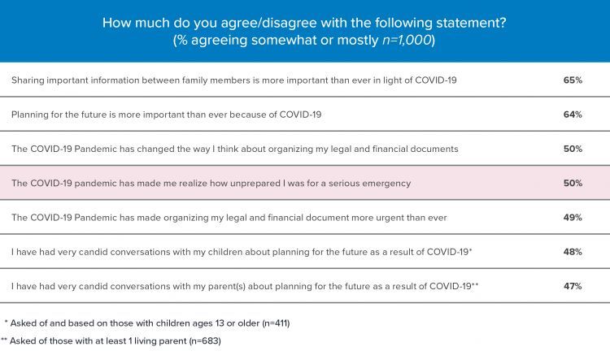Click the footnote about children ages 13 or older
610x364 pixels.
pyautogui.click(x=147, y=323)
